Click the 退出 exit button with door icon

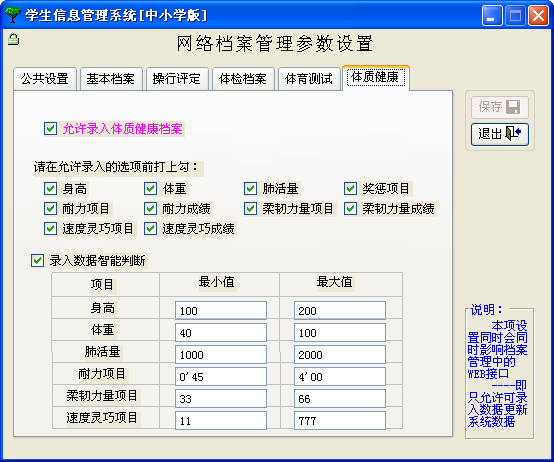(500, 134)
